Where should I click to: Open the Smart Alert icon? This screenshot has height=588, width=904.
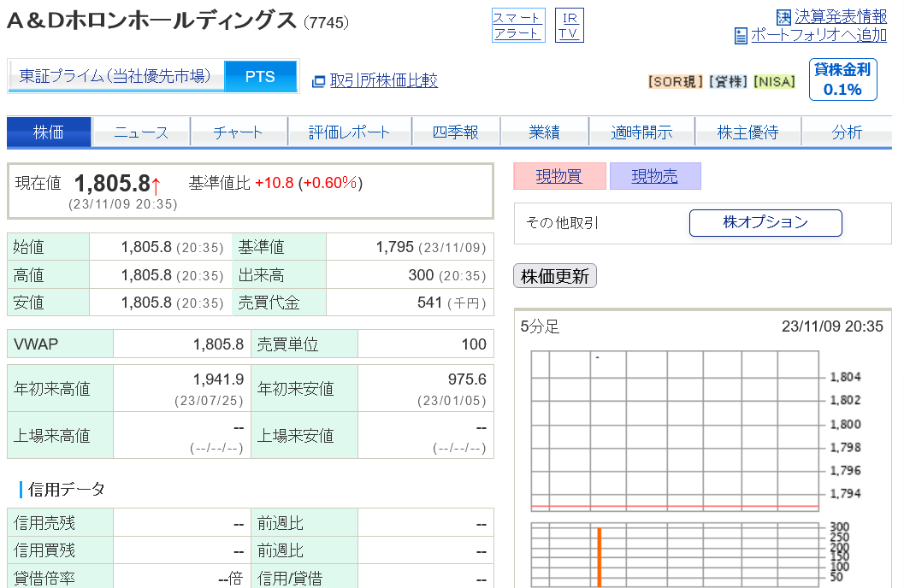[x=518, y=26]
